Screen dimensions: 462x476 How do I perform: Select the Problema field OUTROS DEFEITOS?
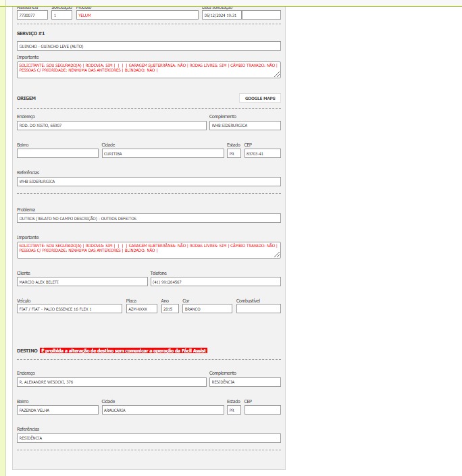tap(149, 218)
